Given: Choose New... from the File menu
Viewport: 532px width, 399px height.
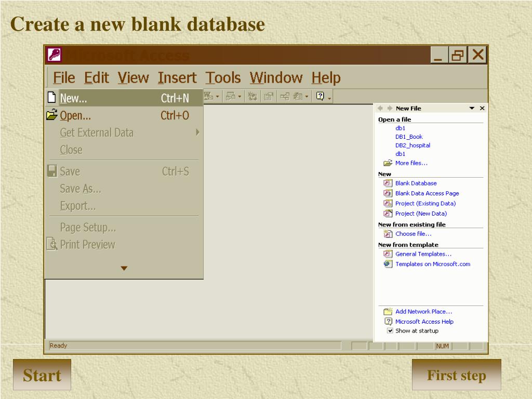Looking at the screenshot, I should click(x=124, y=98).
